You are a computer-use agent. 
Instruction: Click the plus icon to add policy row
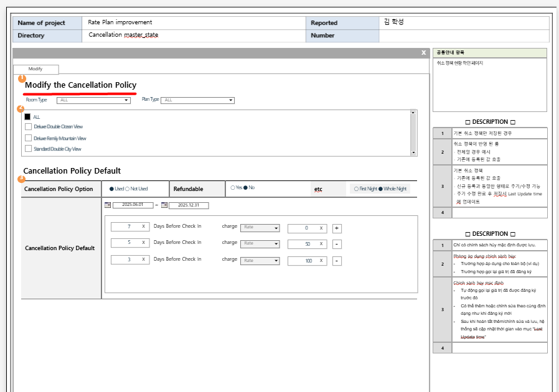pyautogui.click(x=337, y=228)
